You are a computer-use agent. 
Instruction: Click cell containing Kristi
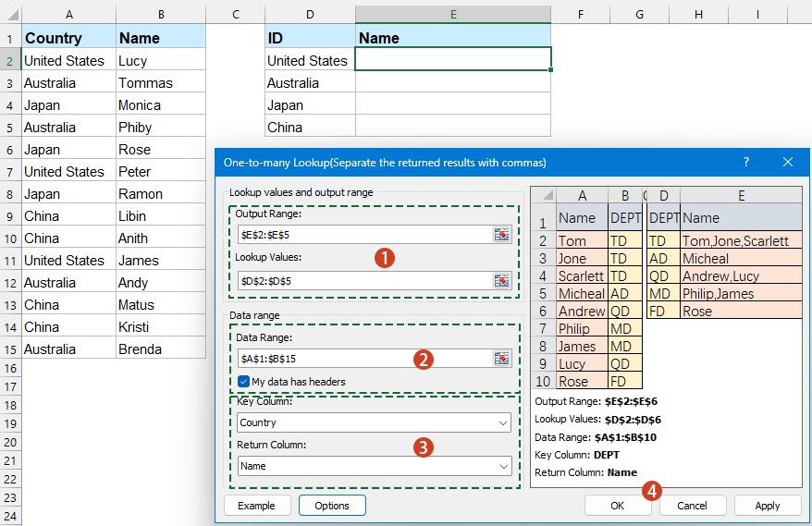[161, 327]
